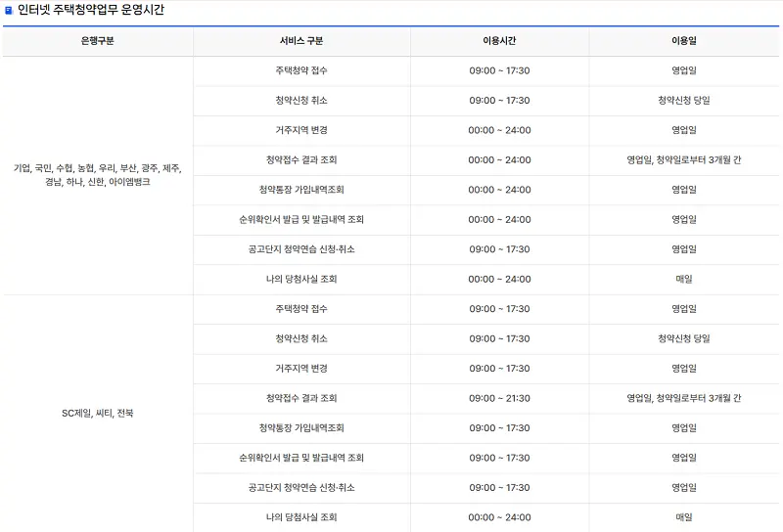Click '영업일, 청약일로부터 3개월 간' in the SC제일 group
Image resolution: width=783 pixels, height=532 pixels.
683,398
